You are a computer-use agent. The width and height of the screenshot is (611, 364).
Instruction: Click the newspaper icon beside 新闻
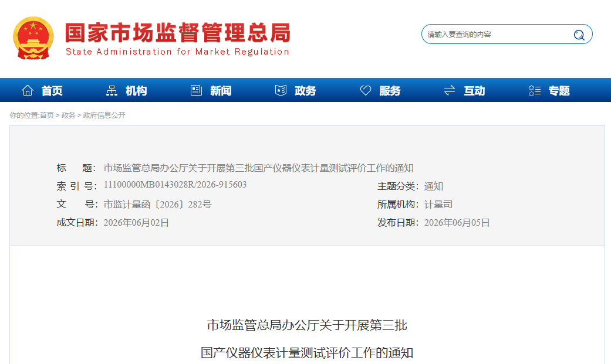pos(196,90)
